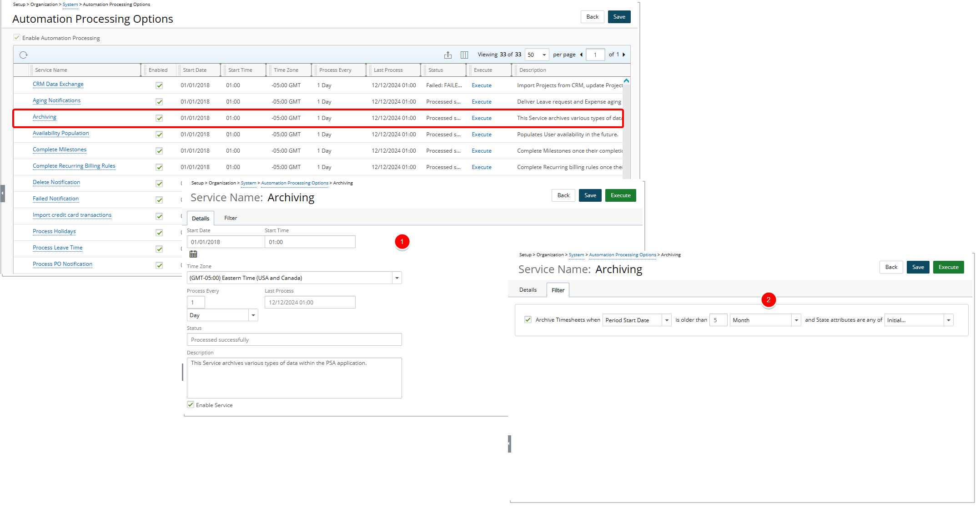Open the Archiving service link
This screenshot has width=980, height=508.
tap(45, 117)
